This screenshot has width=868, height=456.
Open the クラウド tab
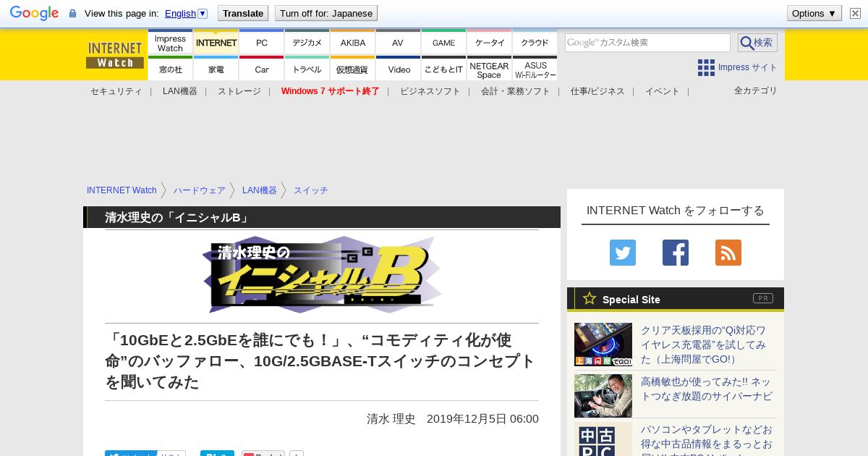click(x=535, y=43)
